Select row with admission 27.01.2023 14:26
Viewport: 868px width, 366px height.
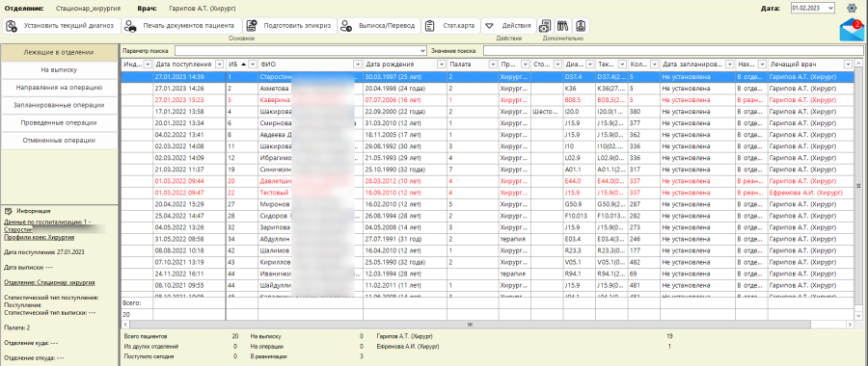tap(487, 88)
